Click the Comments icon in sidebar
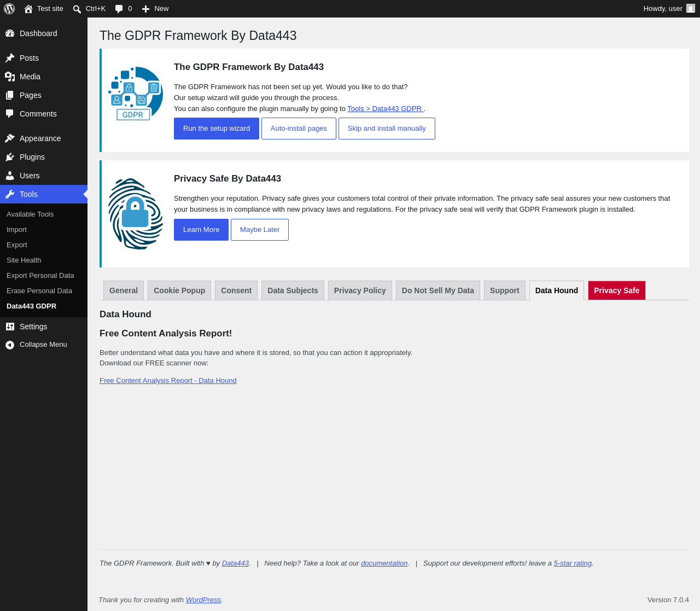The height and width of the screenshot is (611, 700). 10,114
